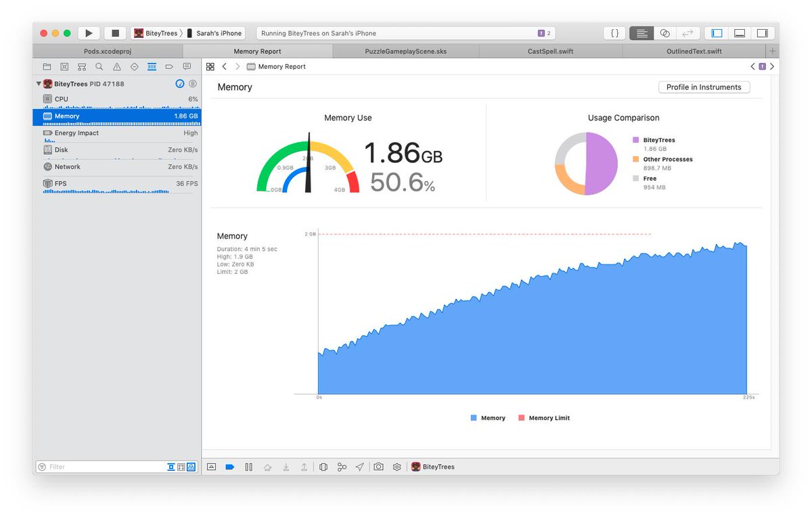Choose destination Sarah's iPhone
Screen dimensions: 812x518
tap(215, 33)
